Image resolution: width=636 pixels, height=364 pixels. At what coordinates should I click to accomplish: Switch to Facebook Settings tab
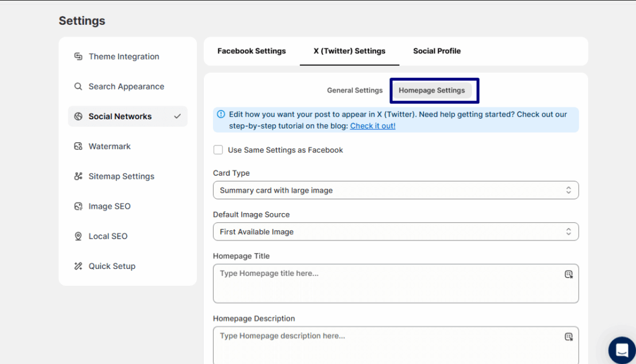tap(252, 51)
